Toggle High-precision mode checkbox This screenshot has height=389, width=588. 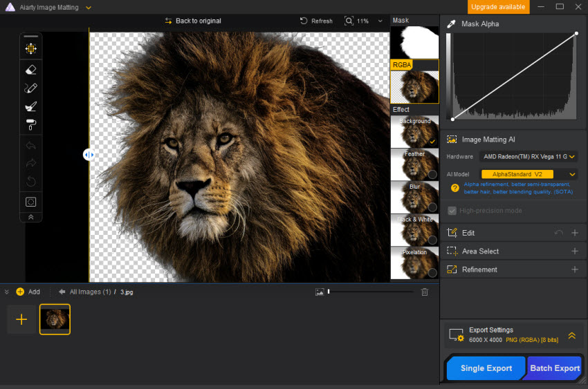[x=452, y=211]
